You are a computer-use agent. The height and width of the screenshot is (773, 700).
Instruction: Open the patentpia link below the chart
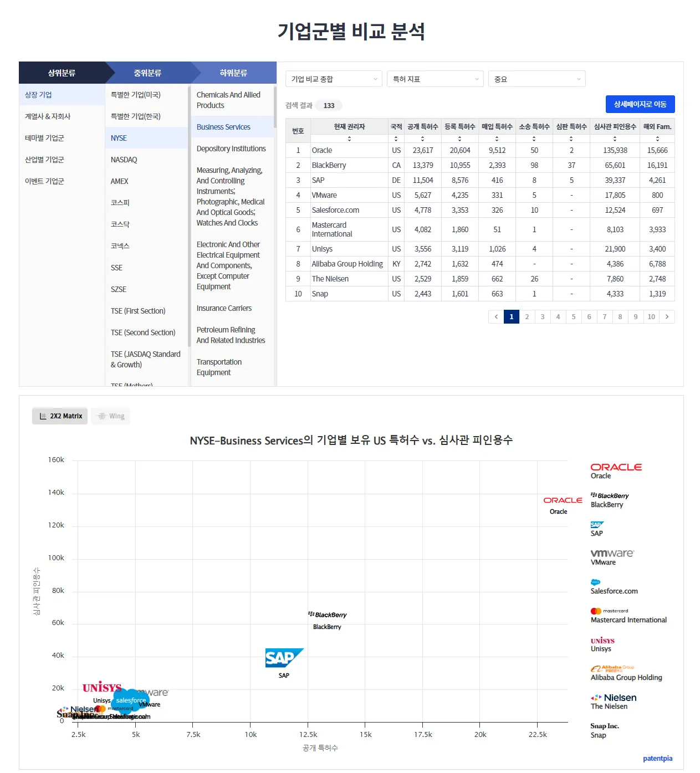tap(658, 759)
